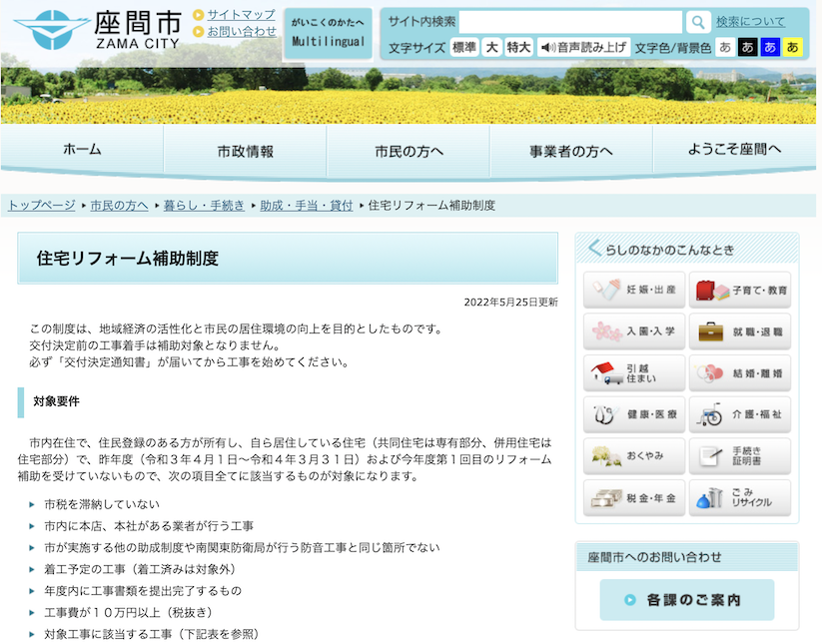Select black background color scheme あ
This screenshot has width=822, height=644.
(x=747, y=47)
